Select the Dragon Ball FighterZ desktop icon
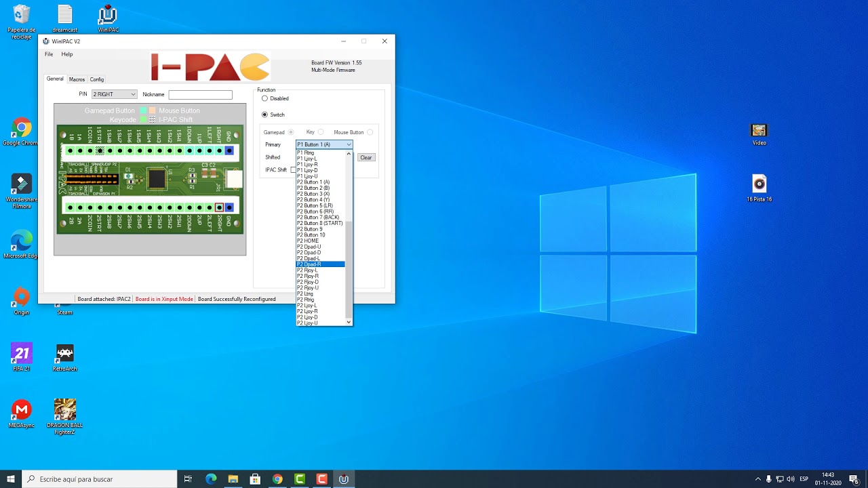The width and height of the screenshot is (868, 488). point(65,416)
